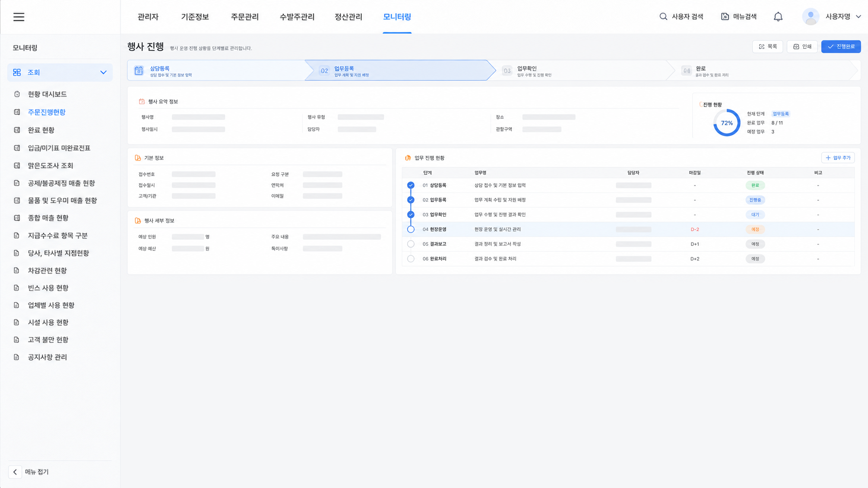868x488 pixels.
Task: Click the 상담등록 step calendar icon
Action: click(139, 71)
